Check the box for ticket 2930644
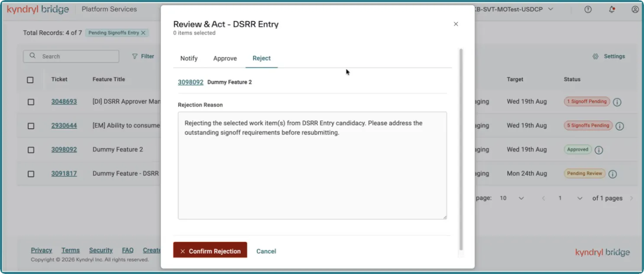Image resolution: width=644 pixels, height=274 pixels. [31, 126]
